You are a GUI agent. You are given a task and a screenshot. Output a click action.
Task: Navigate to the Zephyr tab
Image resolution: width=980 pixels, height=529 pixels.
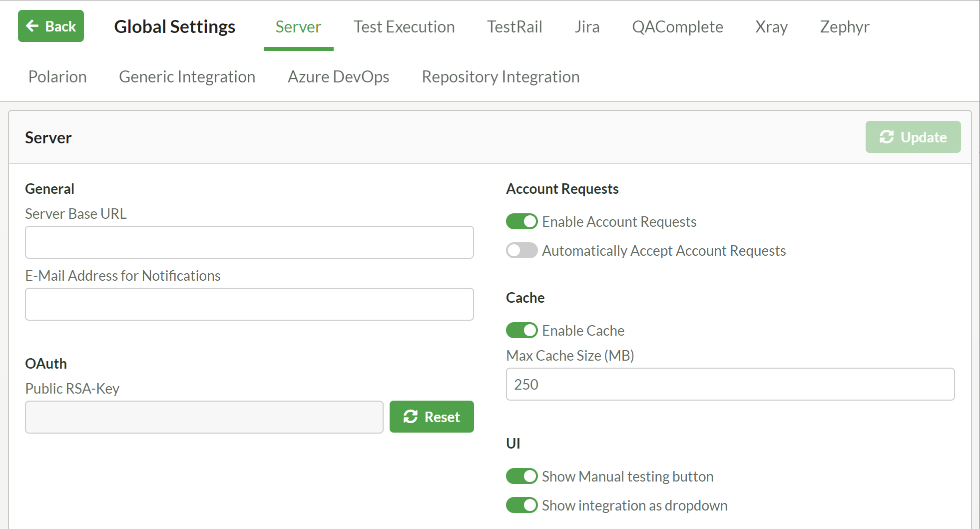pos(844,27)
